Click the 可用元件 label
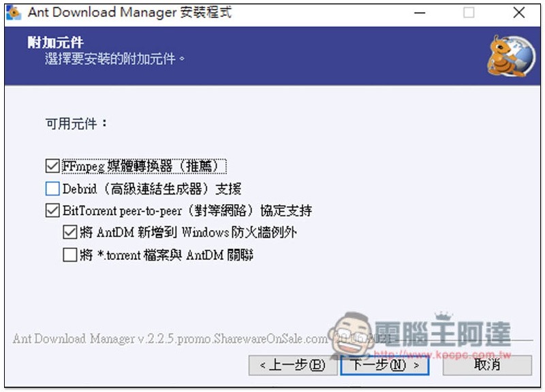The width and height of the screenshot is (545, 392). [76, 123]
